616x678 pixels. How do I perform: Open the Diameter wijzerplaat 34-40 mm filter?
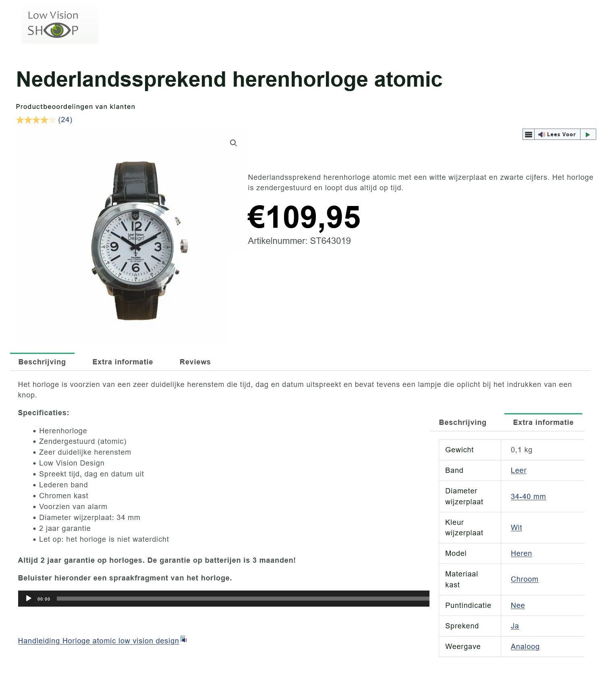click(x=528, y=496)
